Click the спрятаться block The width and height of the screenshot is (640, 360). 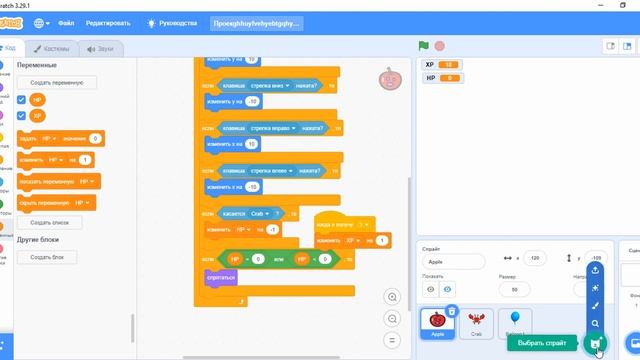221,278
